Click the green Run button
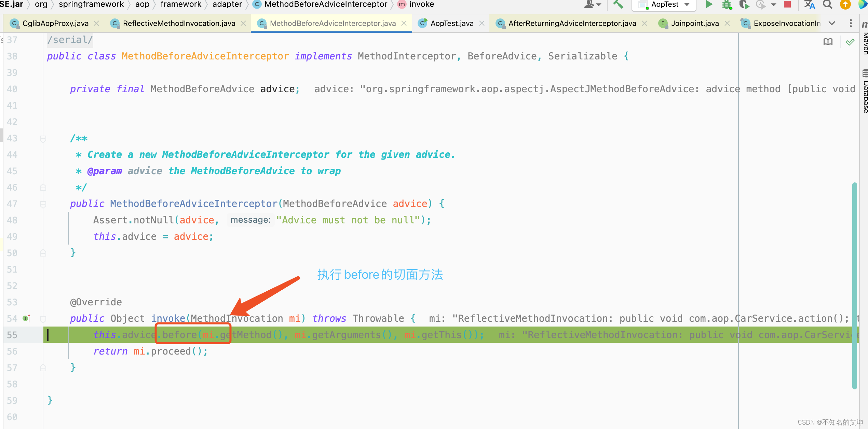The width and height of the screenshot is (868, 429). (709, 4)
